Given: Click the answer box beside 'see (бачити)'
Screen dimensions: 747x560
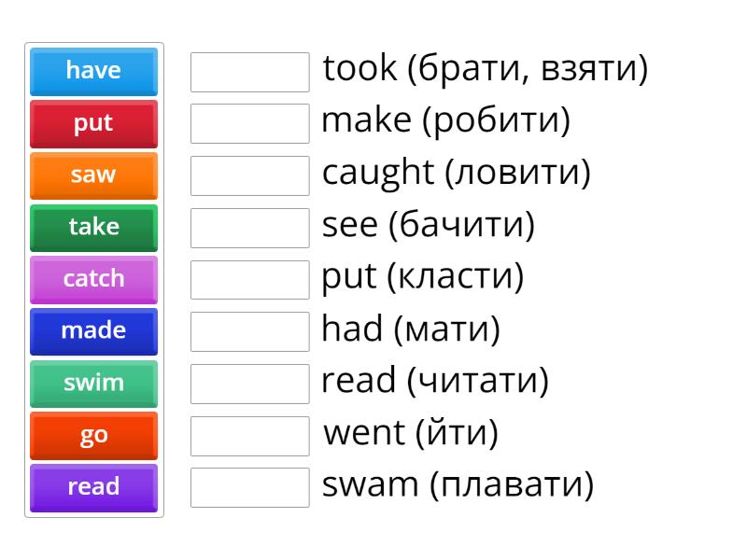Looking at the screenshot, I should click(249, 227).
